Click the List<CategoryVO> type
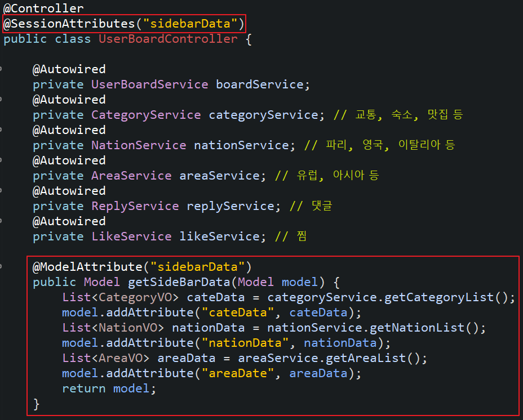This screenshot has height=420, width=523. [x=121, y=297]
